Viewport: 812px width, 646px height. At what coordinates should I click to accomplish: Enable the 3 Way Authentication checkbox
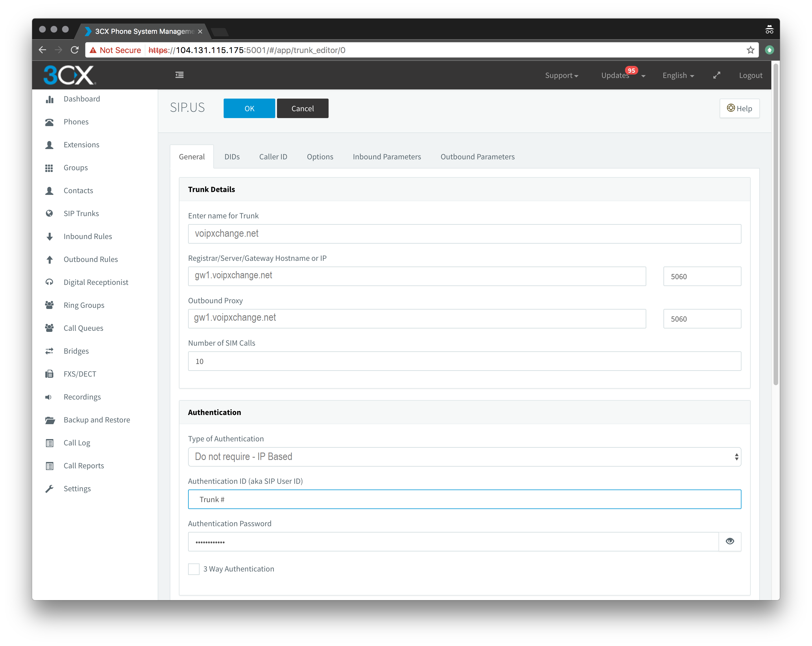tap(194, 569)
